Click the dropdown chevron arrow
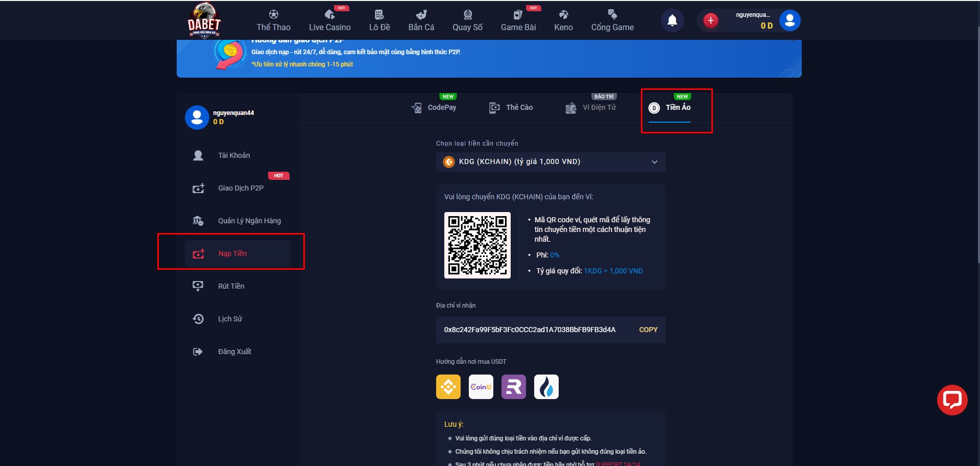The height and width of the screenshot is (466, 980). 654,162
